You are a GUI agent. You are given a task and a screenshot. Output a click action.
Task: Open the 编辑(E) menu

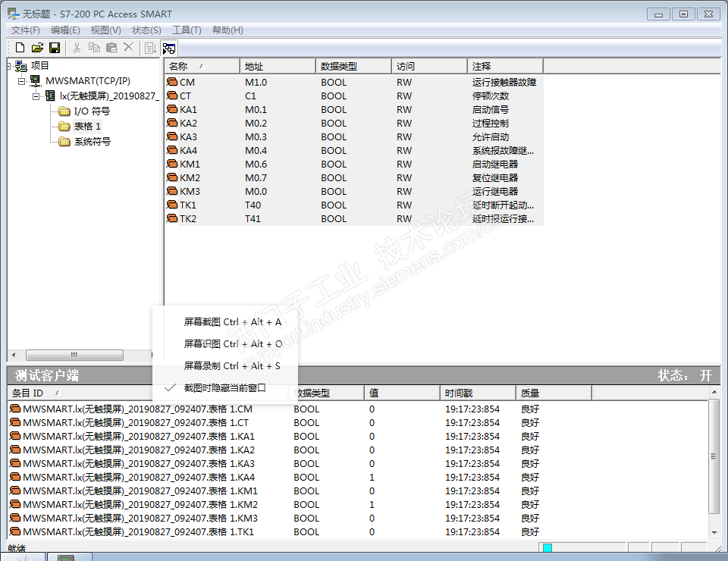pyautogui.click(x=65, y=30)
